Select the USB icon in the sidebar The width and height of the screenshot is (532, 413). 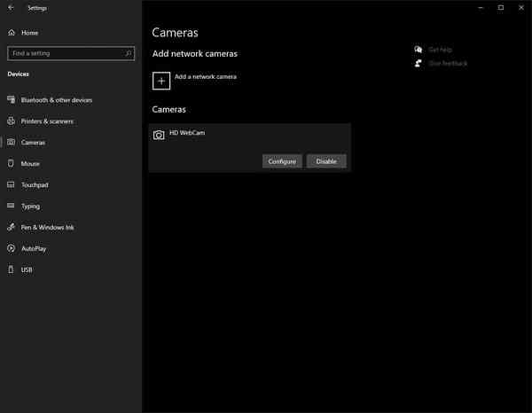pos(11,269)
